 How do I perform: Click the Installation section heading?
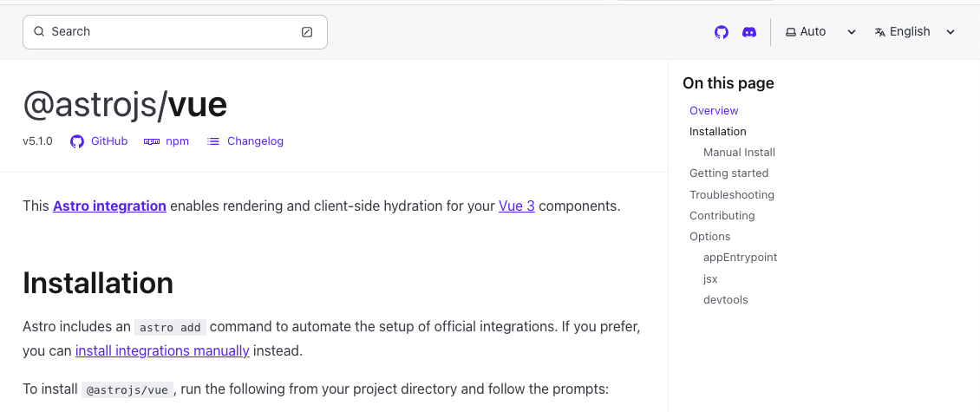click(98, 284)
